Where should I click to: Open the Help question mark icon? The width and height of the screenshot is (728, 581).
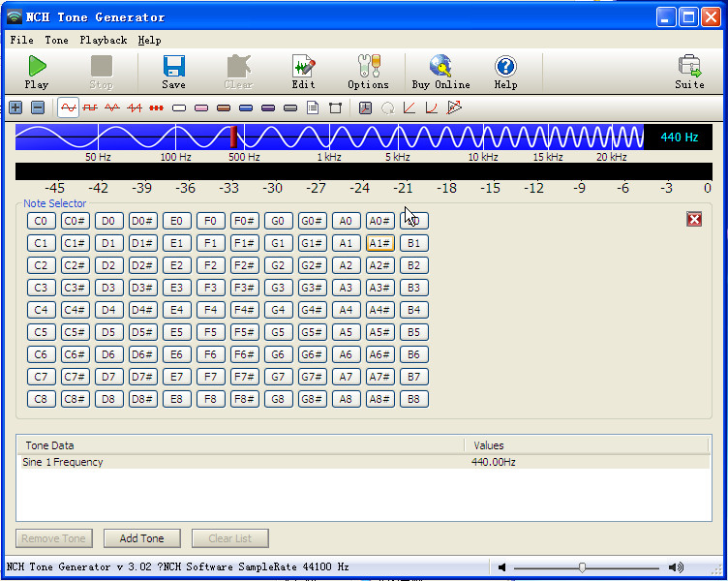click(505, 72)
